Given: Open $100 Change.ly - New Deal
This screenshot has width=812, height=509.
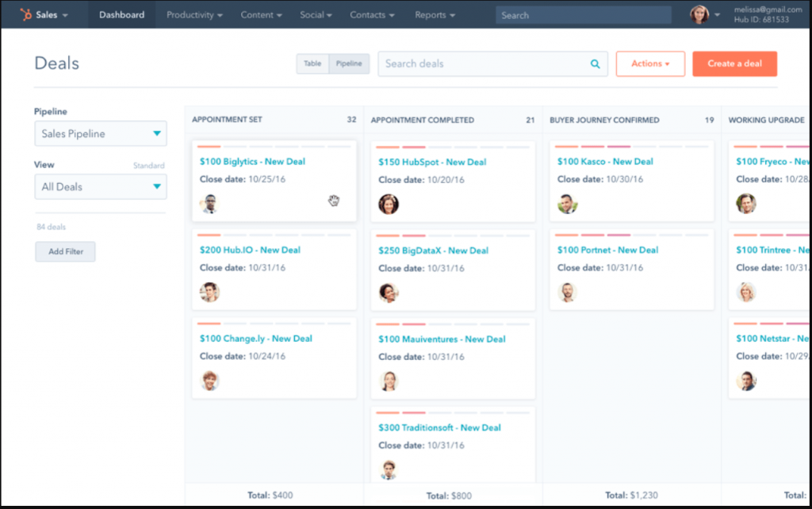Looking at the screenshot, I should coord(256,339).
